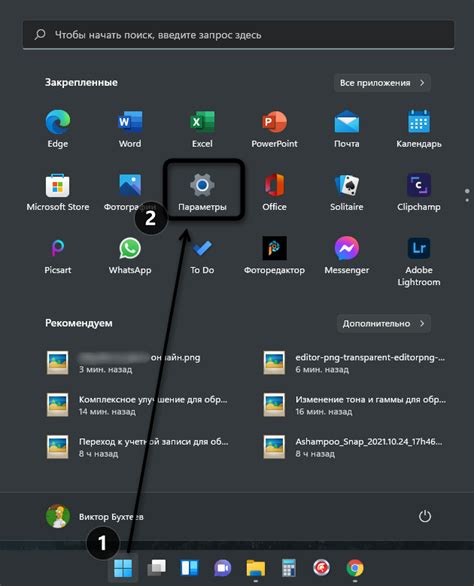Launch Google Chrome from taskbar
This screenshot has width=474, height=586.
tap(355, 568)
